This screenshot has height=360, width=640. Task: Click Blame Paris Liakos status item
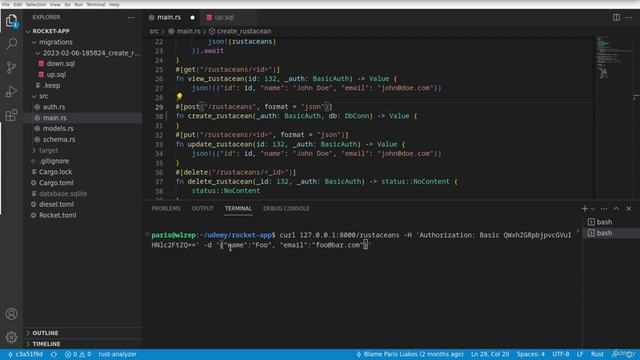(410, 354)
